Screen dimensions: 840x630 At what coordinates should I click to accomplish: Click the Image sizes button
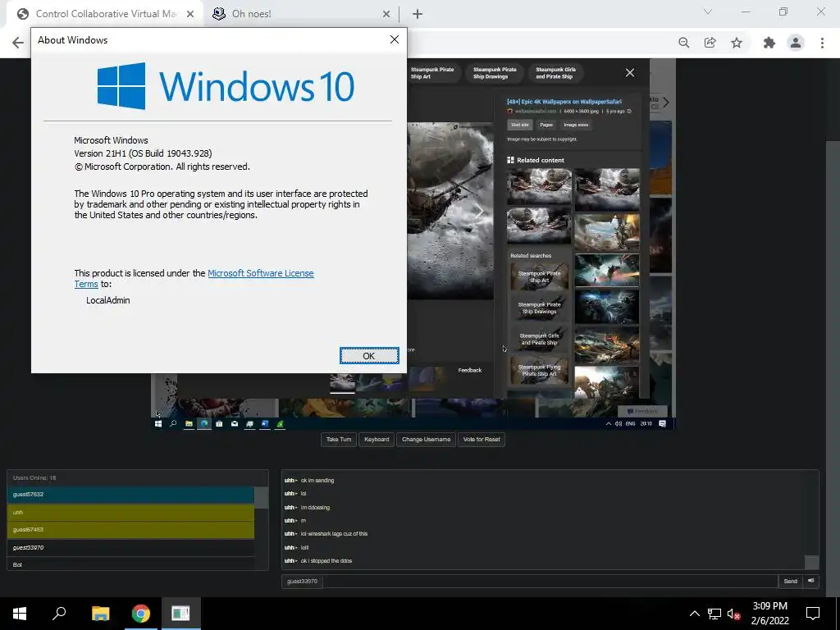point(576,125)
